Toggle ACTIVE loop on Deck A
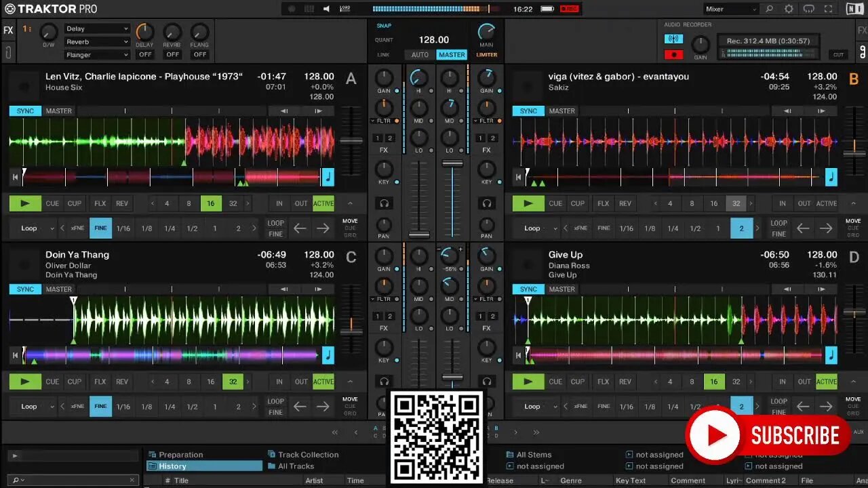868x488 pixels. pyautogui.click(x=323, y=203)
